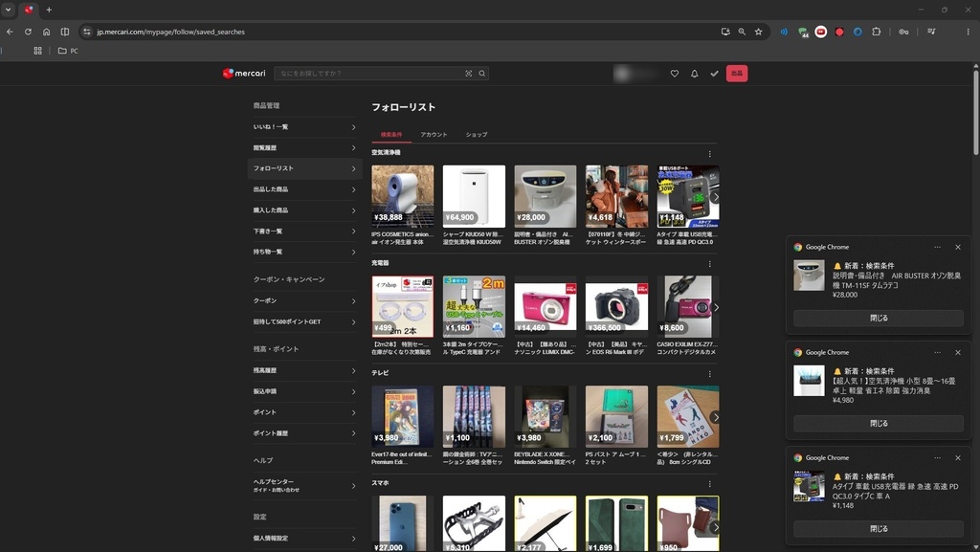Open 持ち物一覧 in sidebar
Image resolution: width=980 pixels, height=552 pixels.
pos(304,252)
